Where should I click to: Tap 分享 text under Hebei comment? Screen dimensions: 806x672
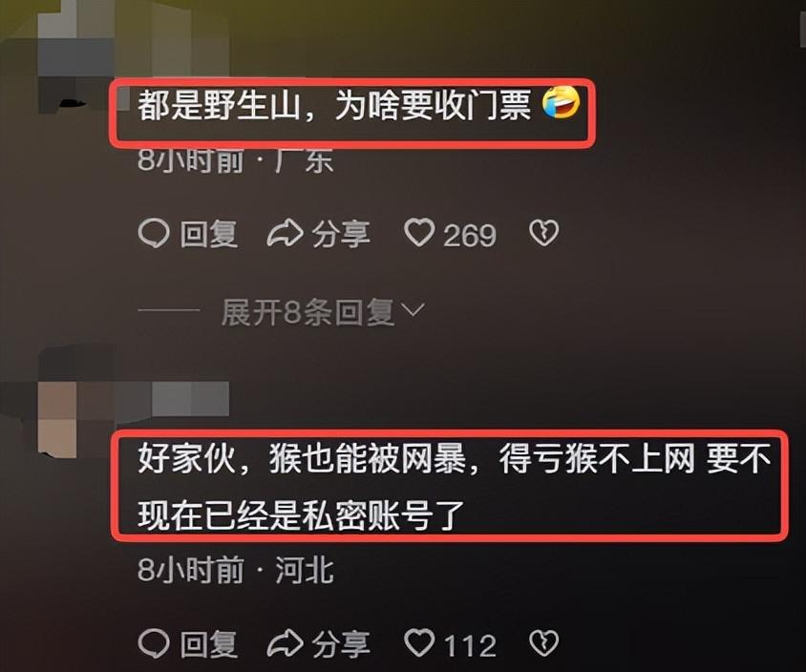pos(341,644)
